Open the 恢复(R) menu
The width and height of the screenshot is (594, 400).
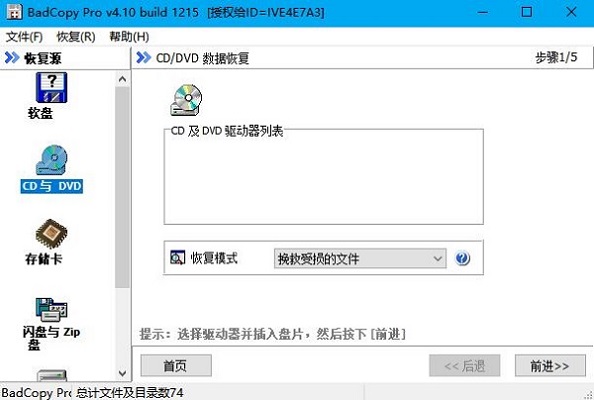coord(76,37)
